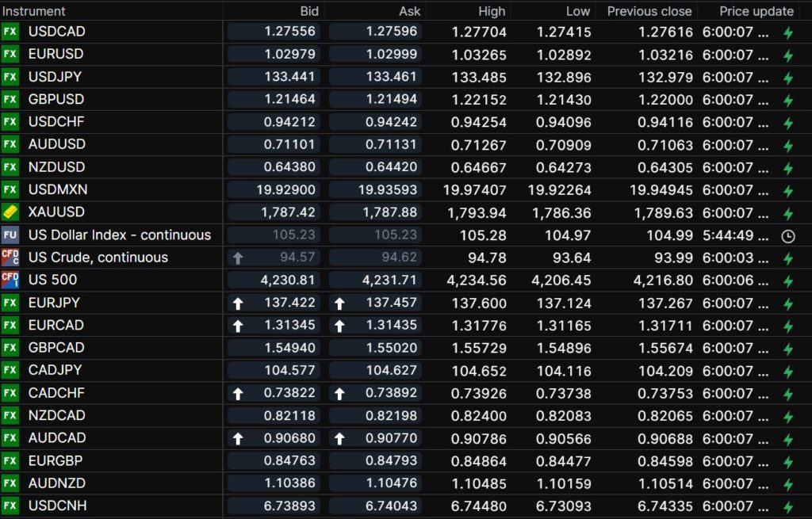This screenshot has width=812, height=519.
Task: Sort by the Instrument column header
Action: click(34, 11)
